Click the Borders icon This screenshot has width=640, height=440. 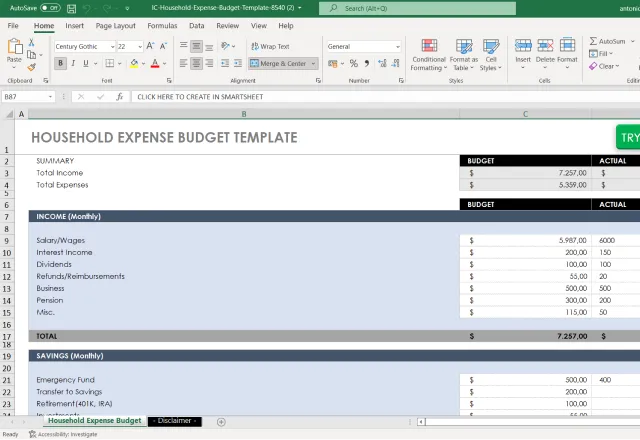pos(110,63)
